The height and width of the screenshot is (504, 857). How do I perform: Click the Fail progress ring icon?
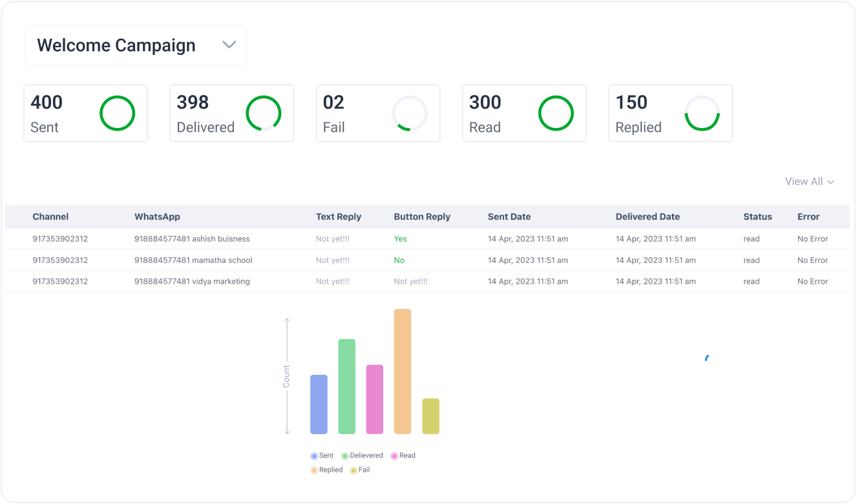coord(409,113)
